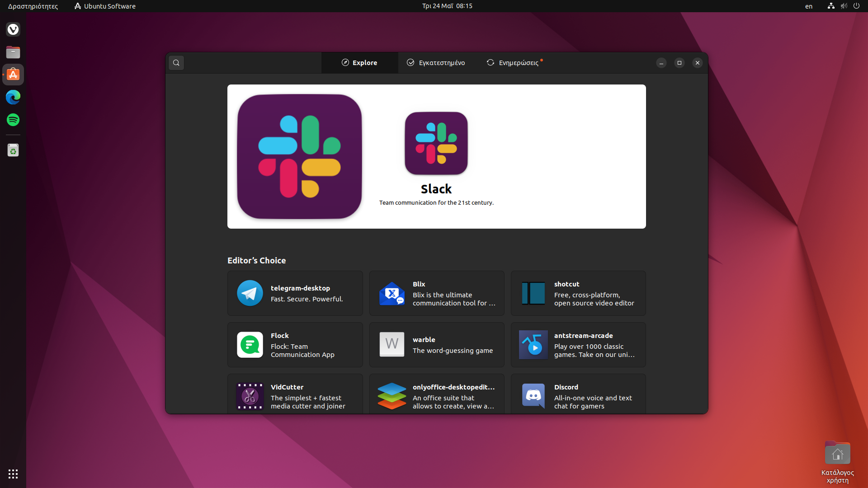Screen dimensions: 868x488
Task: Open the Show Applications grid
Action: [x=13, y=474]
